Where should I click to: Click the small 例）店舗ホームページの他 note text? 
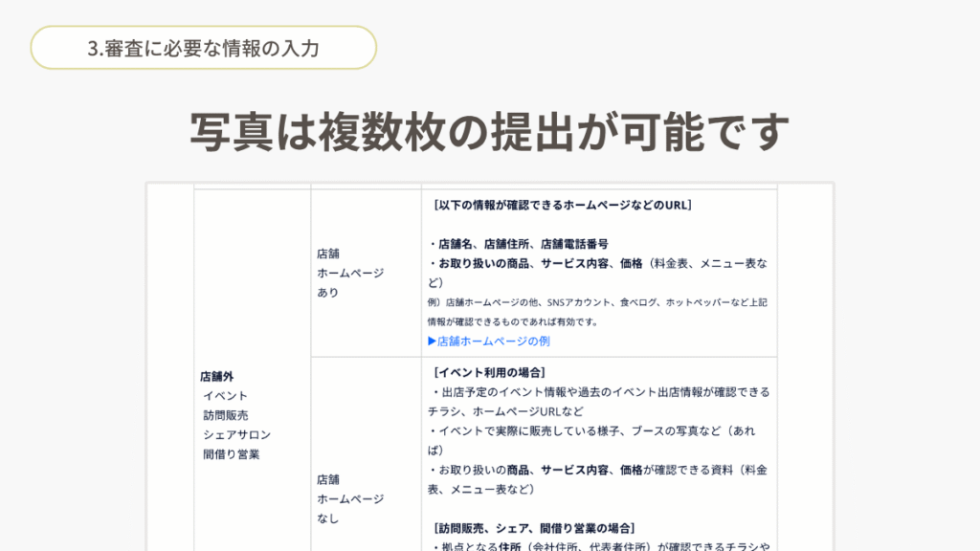pyautogui.click(x=596, y=302)
